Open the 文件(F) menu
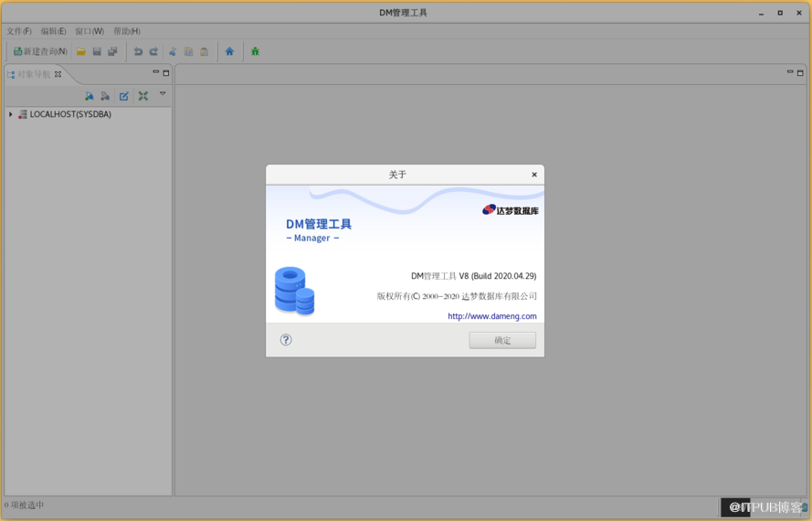 (19, 31)
